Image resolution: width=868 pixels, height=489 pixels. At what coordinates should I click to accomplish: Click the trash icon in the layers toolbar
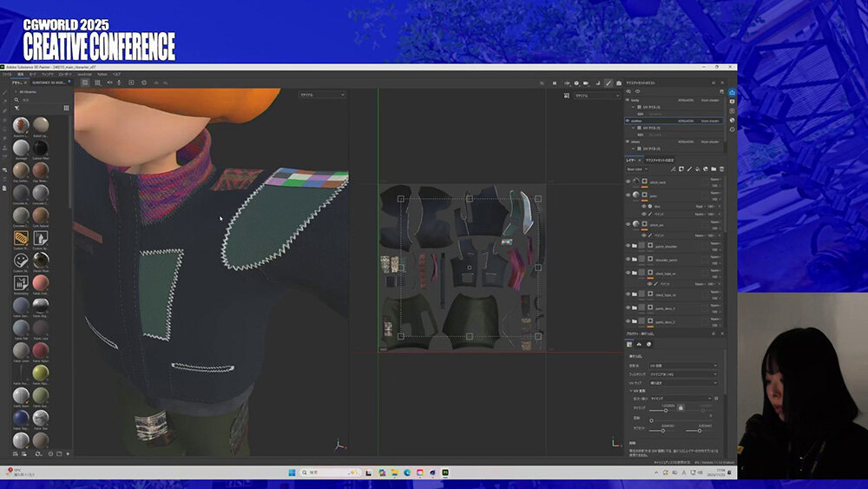click(x=721, y=169)
